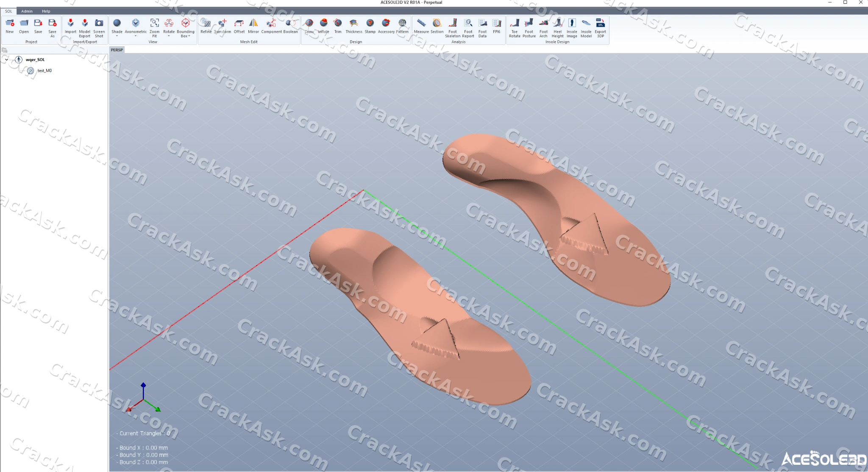868x472 pixels.
Task: Click the XYZ axis gizmo
Action: click(x=144, y=398)
